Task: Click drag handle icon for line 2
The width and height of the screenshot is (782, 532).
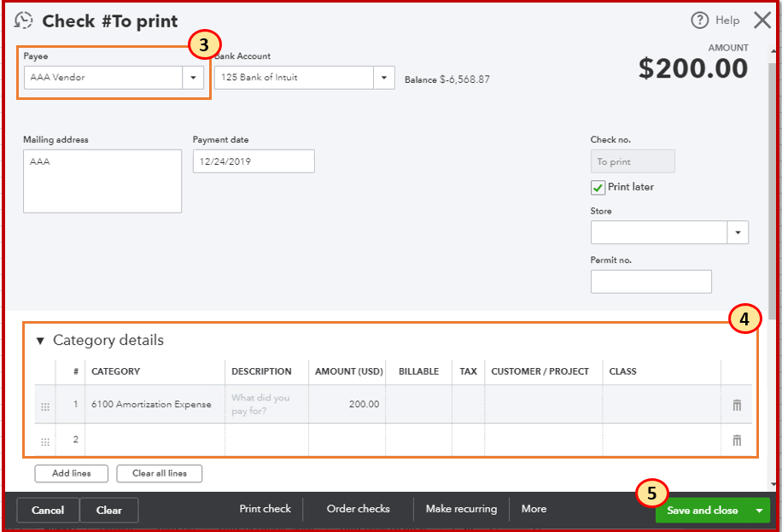Action: point(45,441)
